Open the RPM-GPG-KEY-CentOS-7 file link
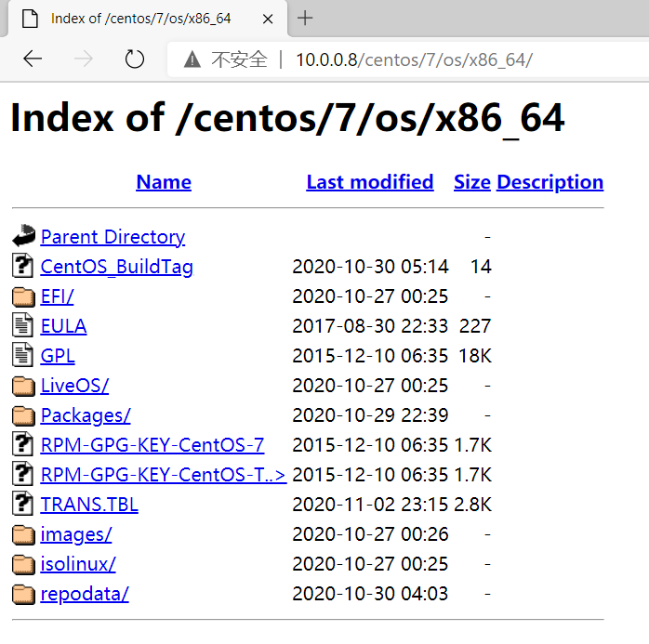 [x=152, y=445]
